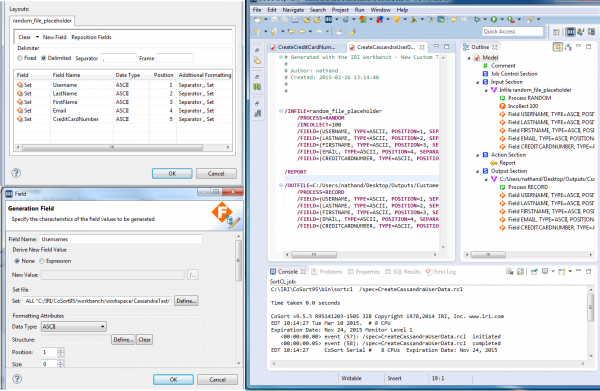The width and height of the screenshot is (600, 391).
Task: Click the Outline horizontal scrollbar
Action: coord(488,254)
